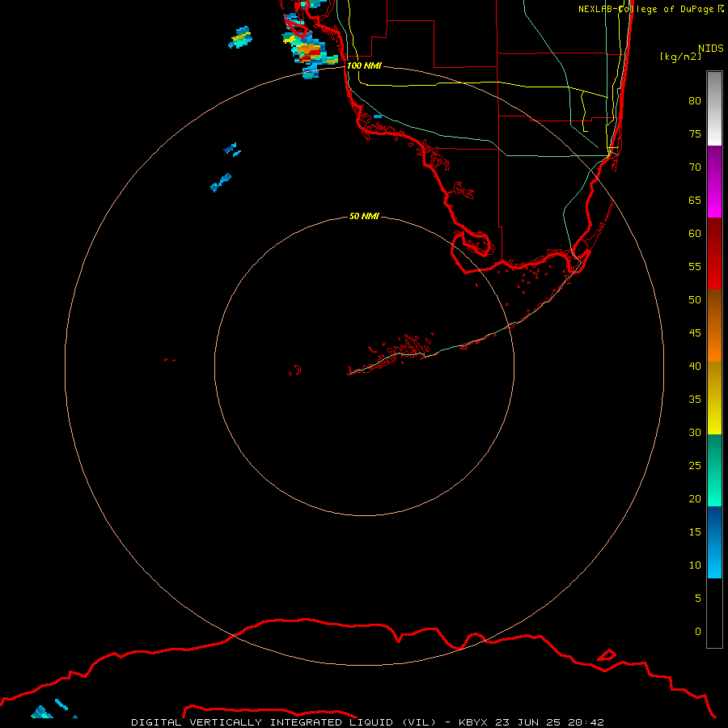
Task: Click the legend value 30
Action: (695, 432)
